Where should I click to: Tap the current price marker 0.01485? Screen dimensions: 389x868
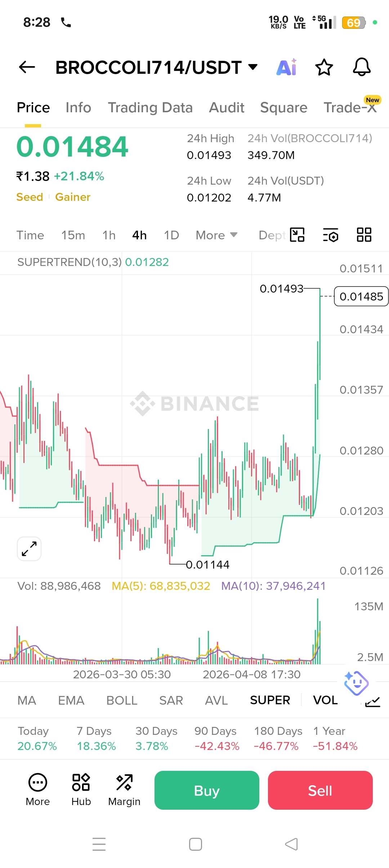(361, 297)
